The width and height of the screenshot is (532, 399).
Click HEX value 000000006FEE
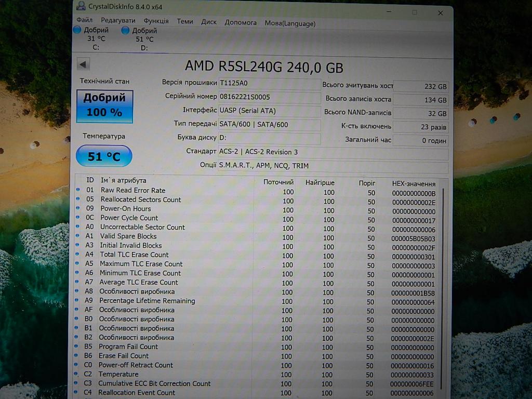point(412,384)
